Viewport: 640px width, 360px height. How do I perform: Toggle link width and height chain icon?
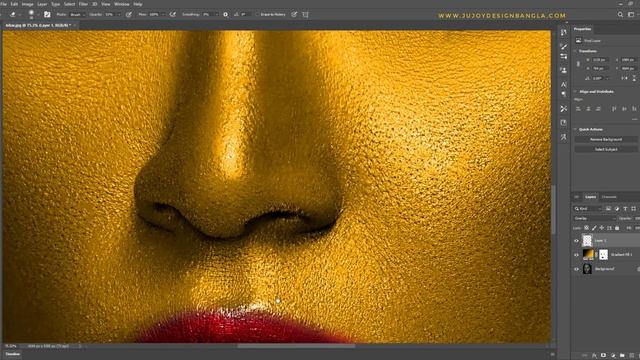[x=578, y=64]
